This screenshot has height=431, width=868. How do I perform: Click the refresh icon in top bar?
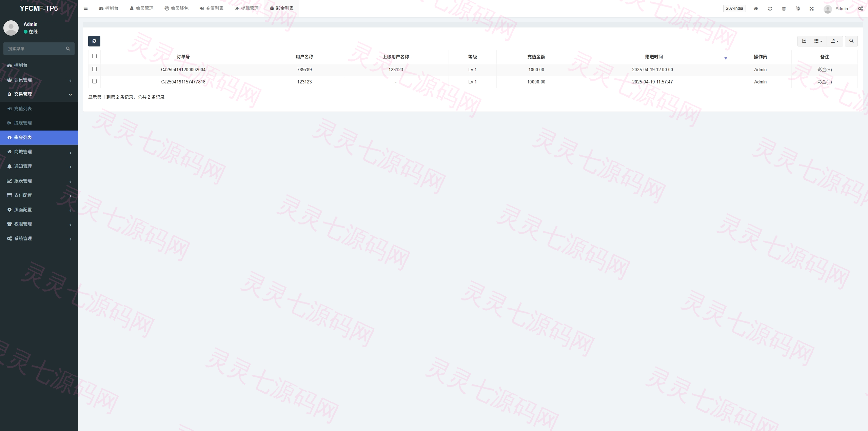pos(770,8)
